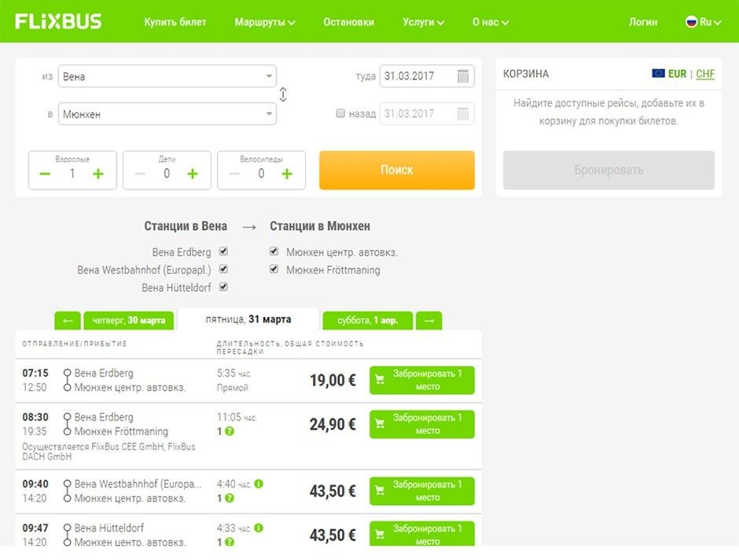Viewport: 739px width, 560px height.
Task: Toggle Вена Westbahnhof (Europapl.) checkbox
Action: [x=224, y=269]
